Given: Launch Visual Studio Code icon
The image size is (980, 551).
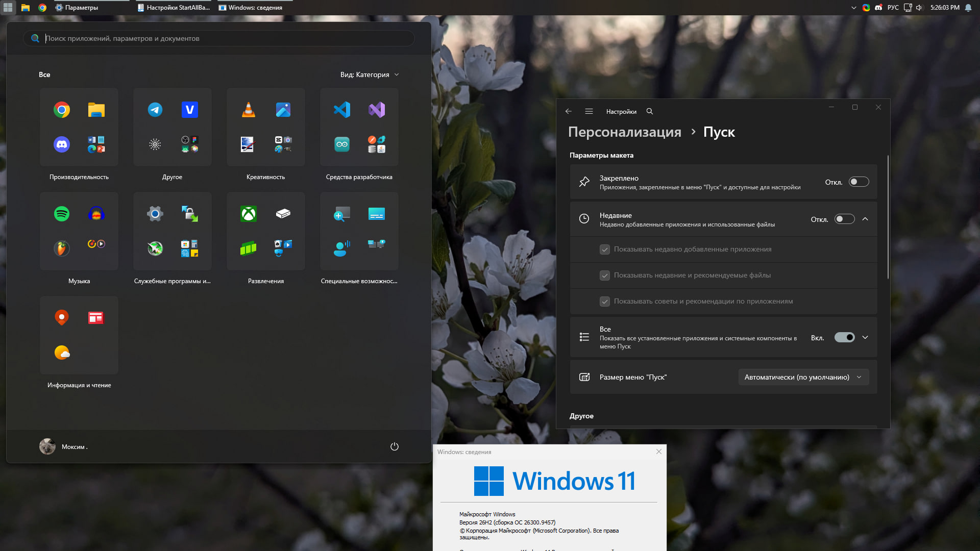Looking at the screenshot, I should 342,110.
